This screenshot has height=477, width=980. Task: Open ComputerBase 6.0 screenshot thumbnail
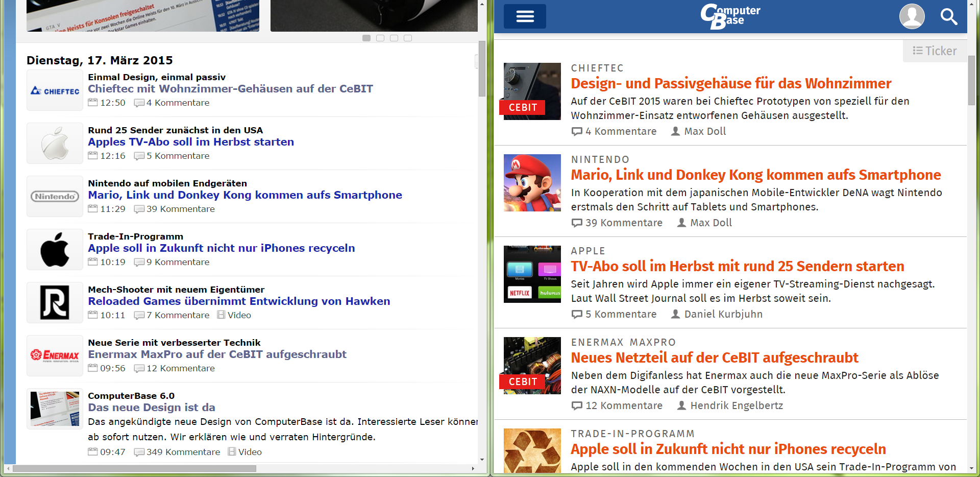pyautogui.click(x=55, y=409)
